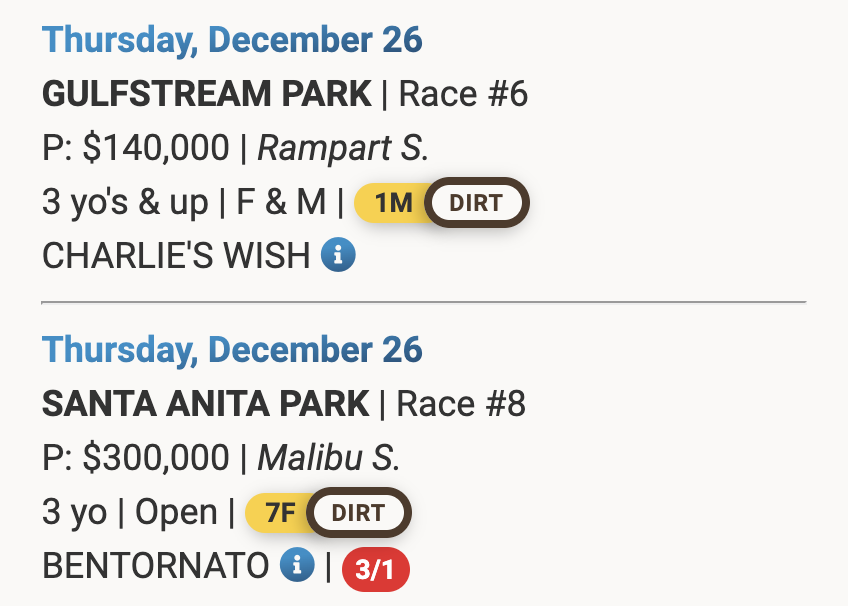The height and width of the screenshot is (606, 848).
Task: Click the $140,000 purse text
Action: [155, 148]
